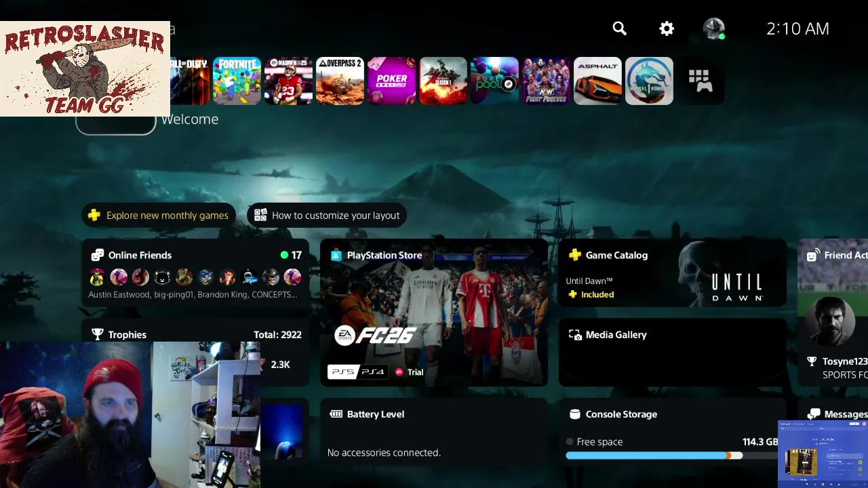Click How to customize your layout button

point(327,216)
